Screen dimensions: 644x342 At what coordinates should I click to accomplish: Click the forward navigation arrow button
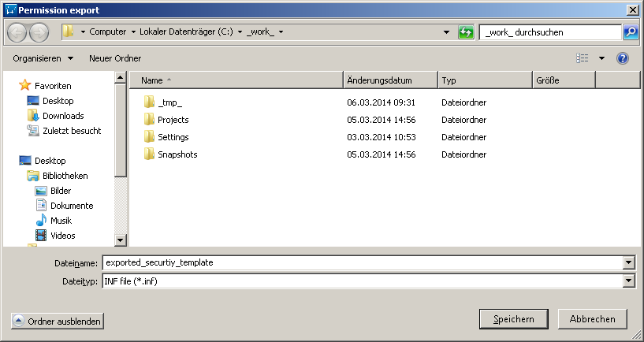tap(39, 32)
